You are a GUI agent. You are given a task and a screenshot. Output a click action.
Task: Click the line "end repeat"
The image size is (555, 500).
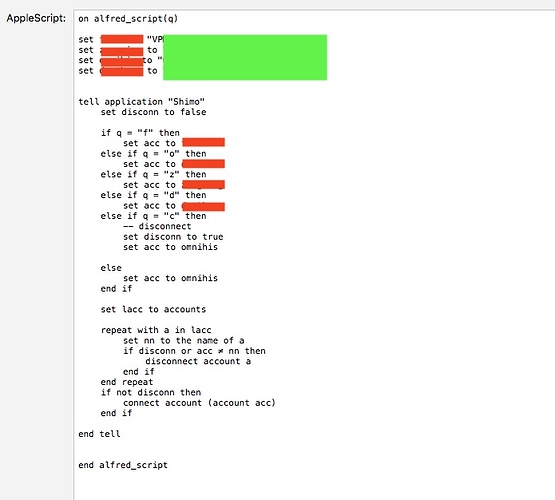(127, 382)
